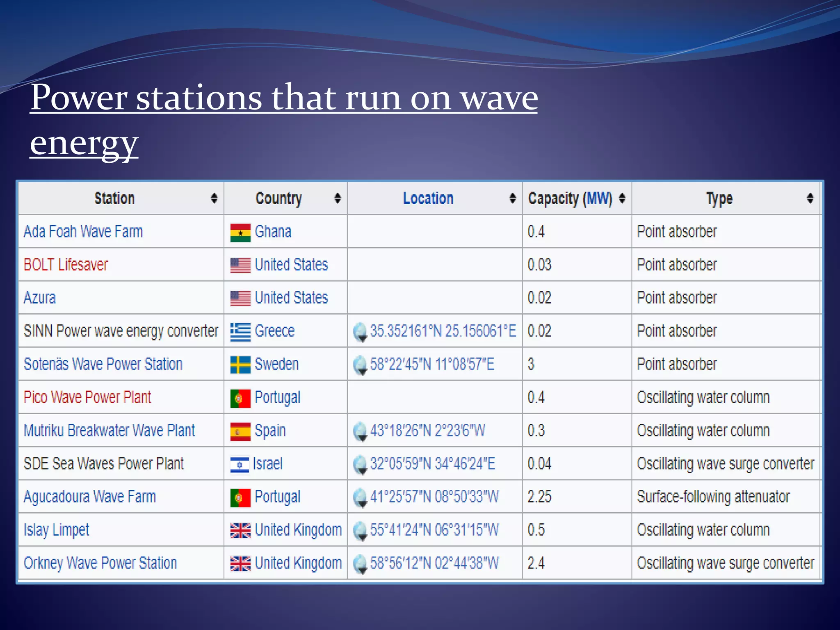This screenshot has height=630, width=840.
Task: Sort table by Location column arrows
Action: [x=512, y=199]
